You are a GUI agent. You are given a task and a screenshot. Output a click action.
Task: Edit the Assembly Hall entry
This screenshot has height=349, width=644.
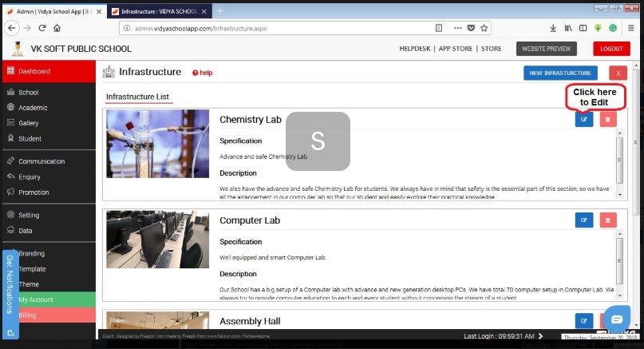point(584,320)
